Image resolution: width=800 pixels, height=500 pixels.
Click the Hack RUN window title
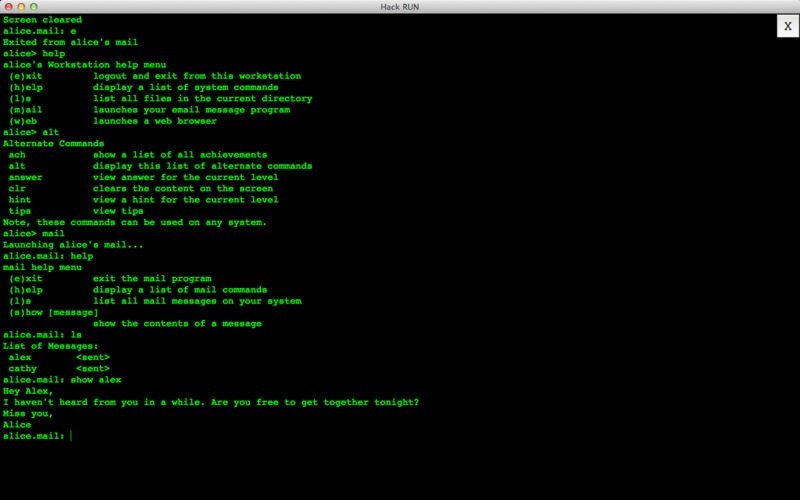tap(400, 6)
